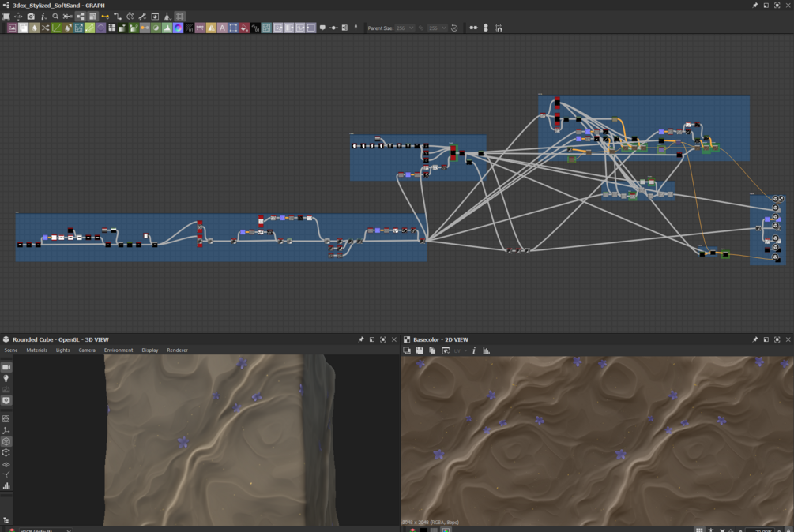Screen dimensions: 794x532
Task: Add a Channels Shuffle node
Action: (46, 28)
